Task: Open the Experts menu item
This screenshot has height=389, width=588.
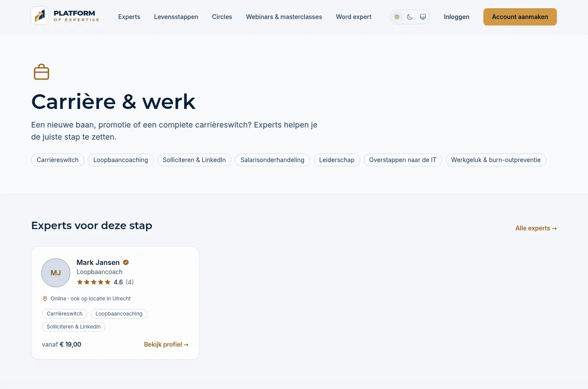Action: click(x=129, y=17)
